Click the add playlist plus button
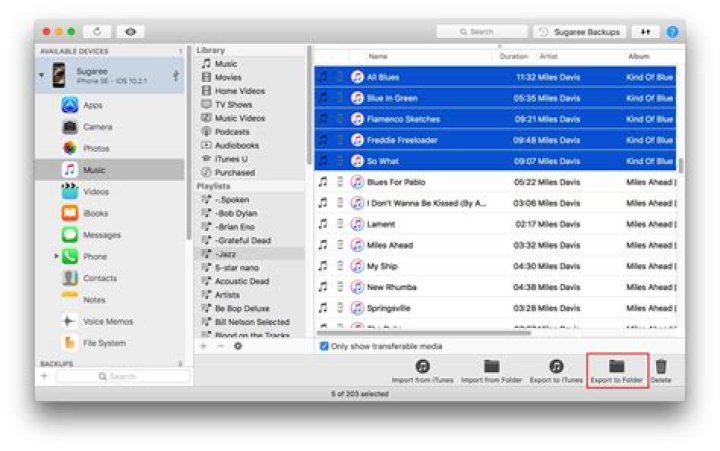This screenshot has width=720, height=451. (204, 346)
